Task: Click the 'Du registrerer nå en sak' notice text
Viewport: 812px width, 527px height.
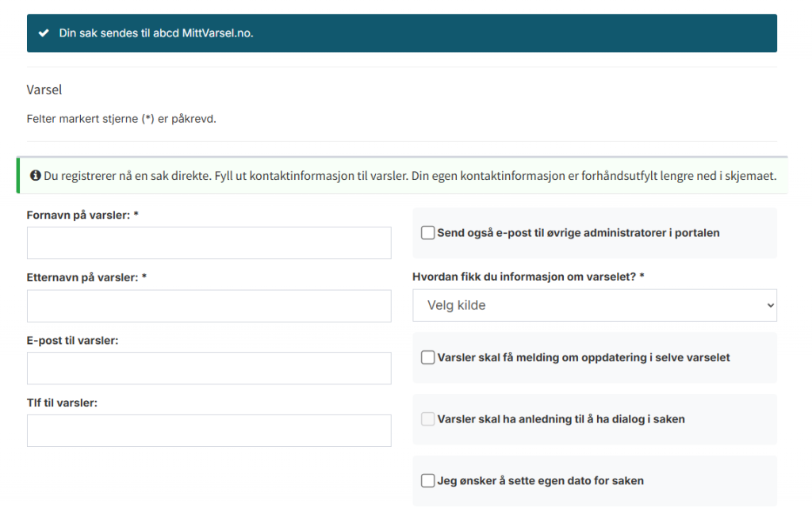Action: pyautogui.click(x=409, y=175)
